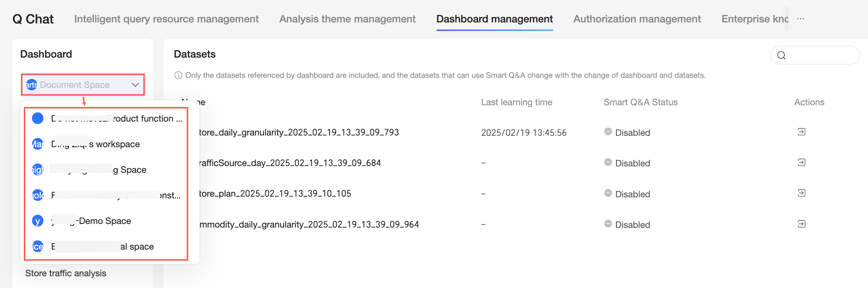Viewport: 868px width, 288px height.
Task: Show more tabs with the ellipsis
Action: (800, 19)
